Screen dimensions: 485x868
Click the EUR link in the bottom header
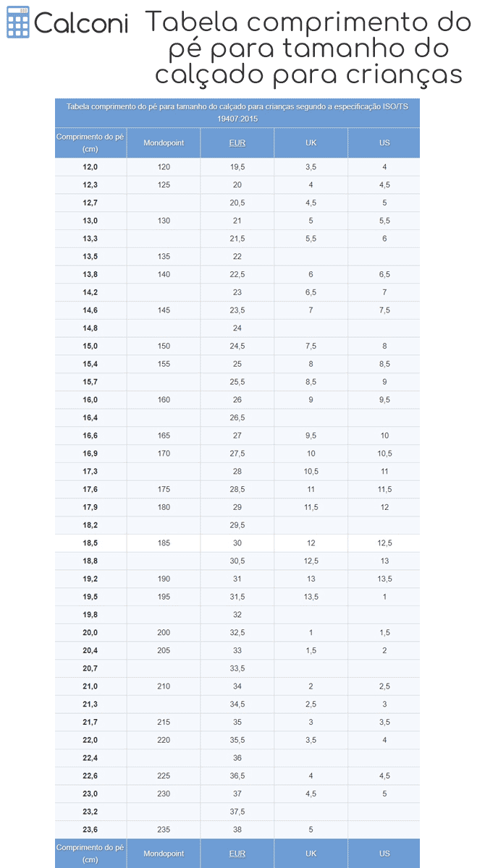click(237, 854)
